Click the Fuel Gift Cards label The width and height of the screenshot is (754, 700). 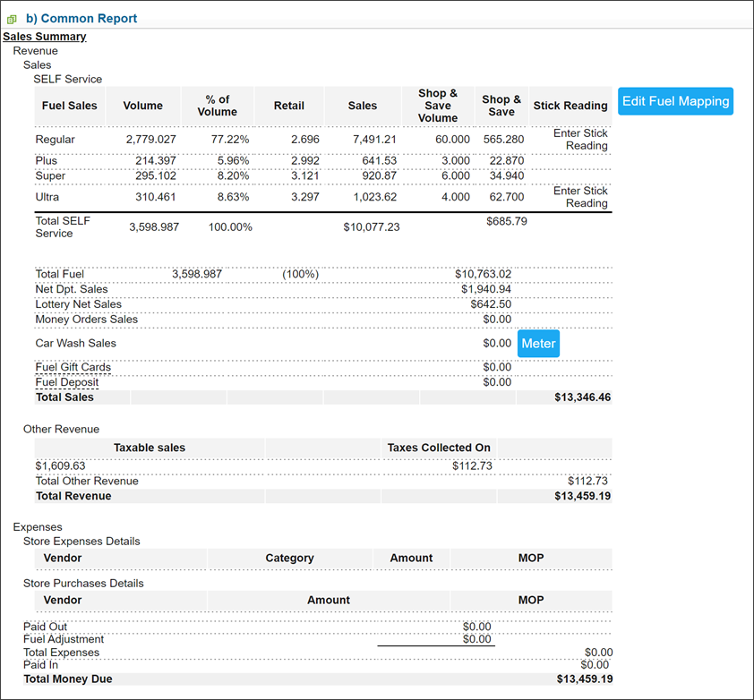pyautogui.click(x=73, y=367)
